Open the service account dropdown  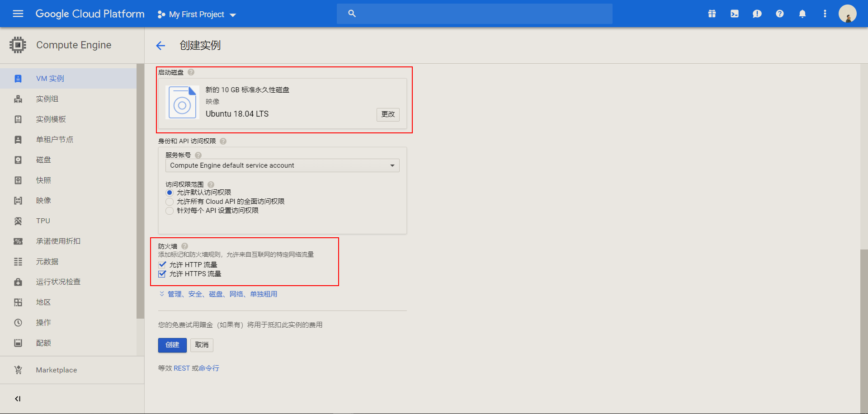coord(283,165)
